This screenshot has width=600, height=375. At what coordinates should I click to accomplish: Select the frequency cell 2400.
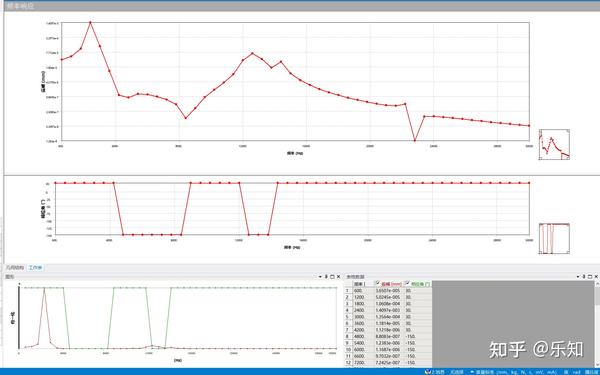(364, 310)
